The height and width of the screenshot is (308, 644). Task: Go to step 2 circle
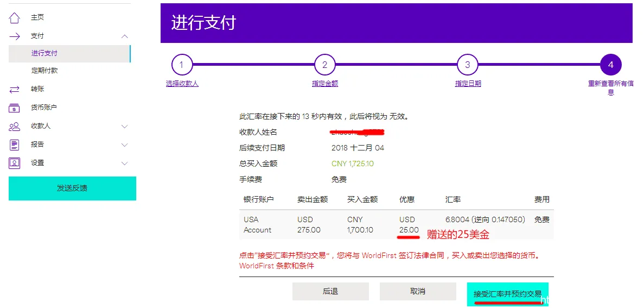click(x=325, y=65)
